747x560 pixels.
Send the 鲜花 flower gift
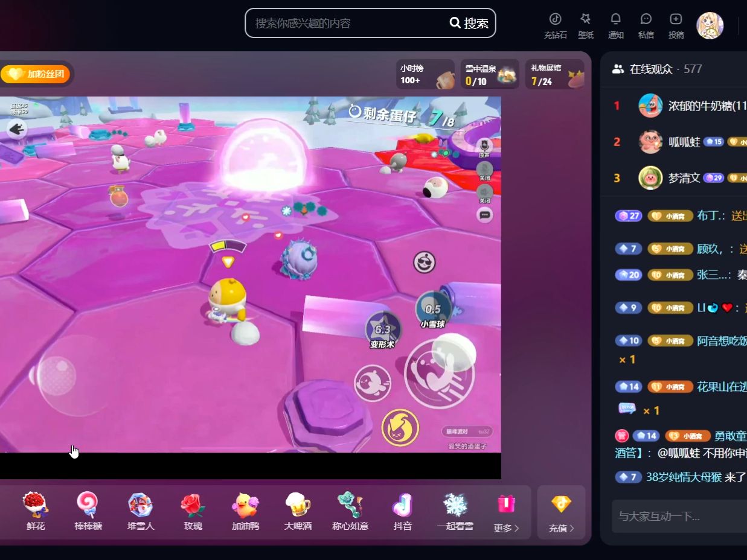coord(36,511)
